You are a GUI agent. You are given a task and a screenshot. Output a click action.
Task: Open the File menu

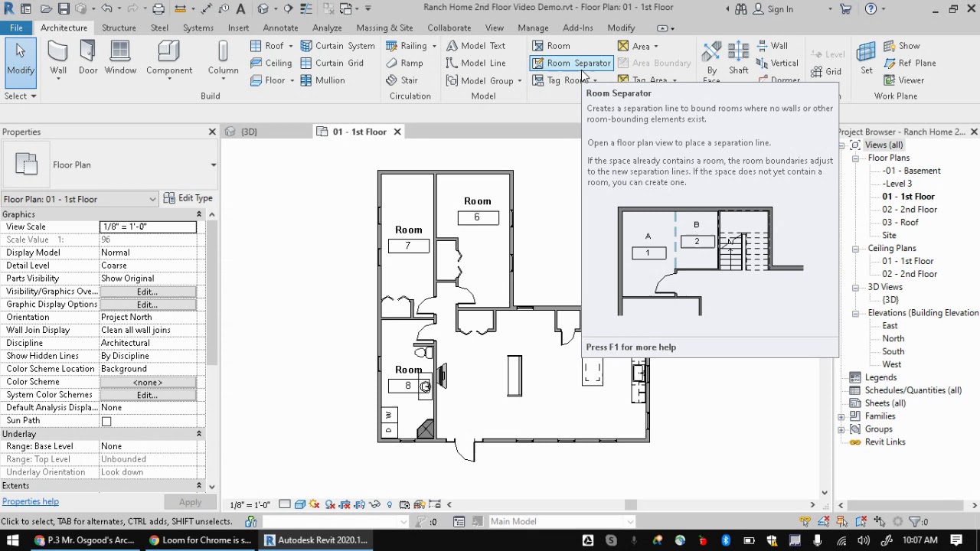click(x=15, y=28)
